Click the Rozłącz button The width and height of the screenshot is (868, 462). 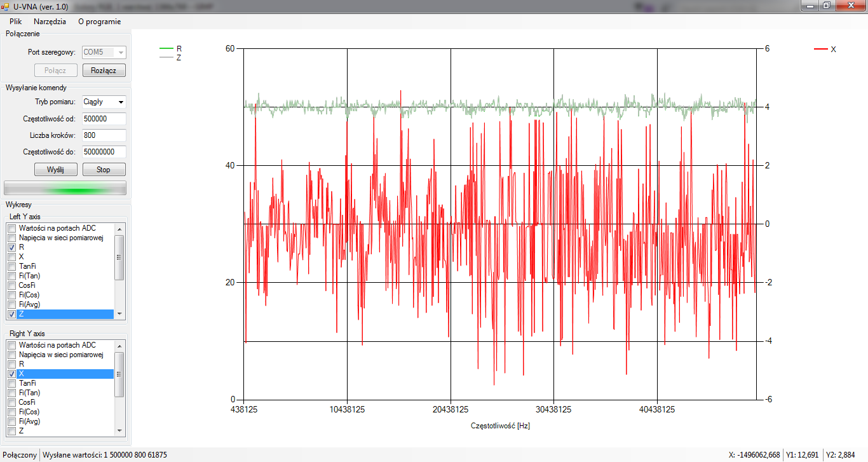[x=104, y=71]
